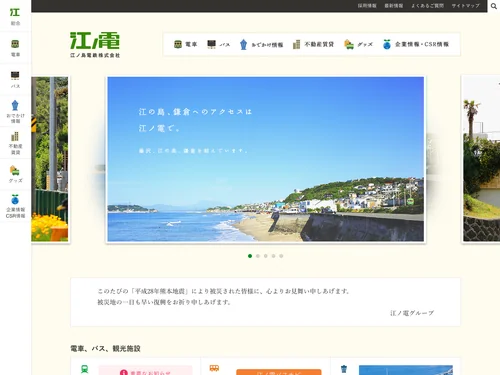The height and width of the screenshot is (375, 500).
Task: Open 企業情報 CSR情報 in the left sidebar
Action: pyautogui.click(x=15, y=206)
